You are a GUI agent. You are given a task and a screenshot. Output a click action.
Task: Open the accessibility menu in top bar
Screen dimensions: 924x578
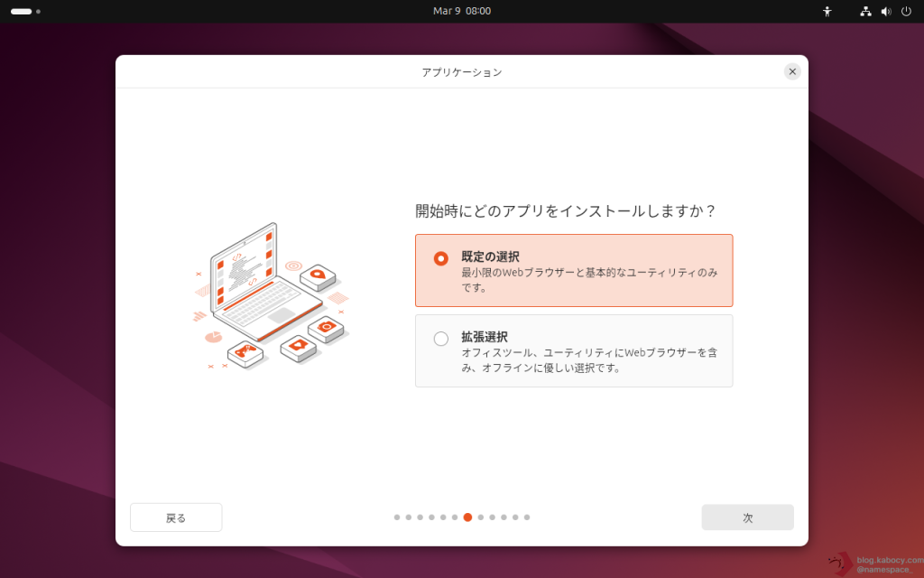click(x=827, y=12)
